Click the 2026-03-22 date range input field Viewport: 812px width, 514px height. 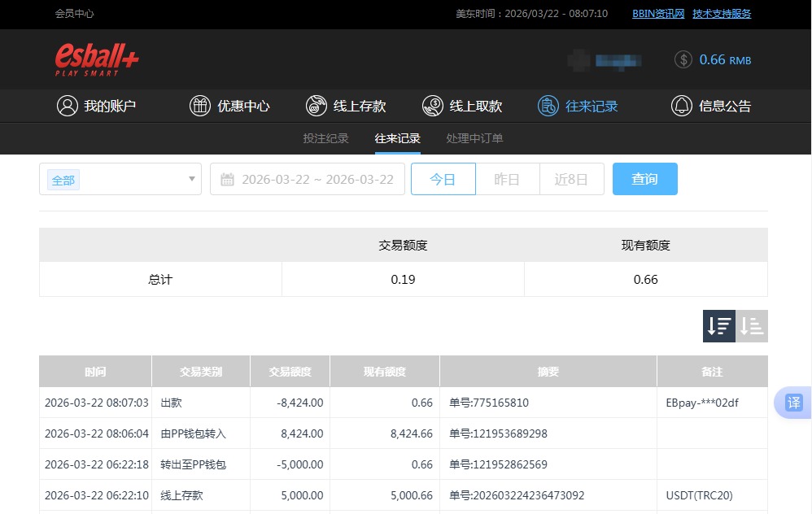[x=317, y=179]
